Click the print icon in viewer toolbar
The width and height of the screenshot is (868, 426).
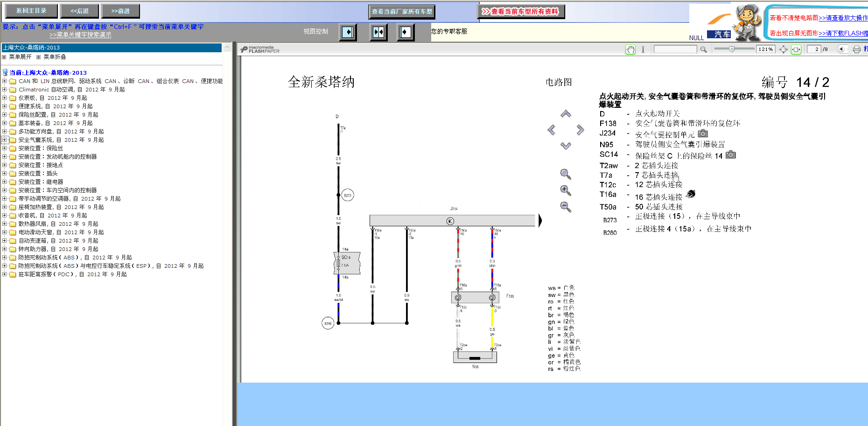pyautogui.click(x=857, y=49)
